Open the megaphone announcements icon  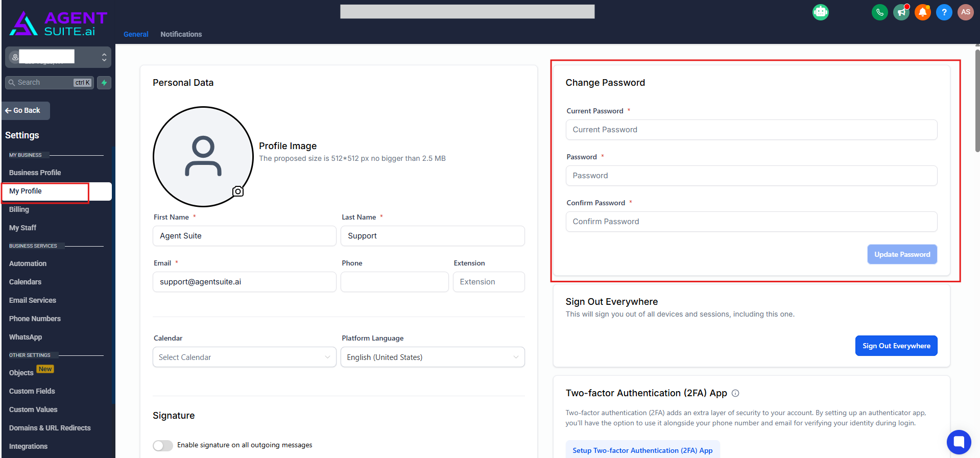tap(901, 12)
